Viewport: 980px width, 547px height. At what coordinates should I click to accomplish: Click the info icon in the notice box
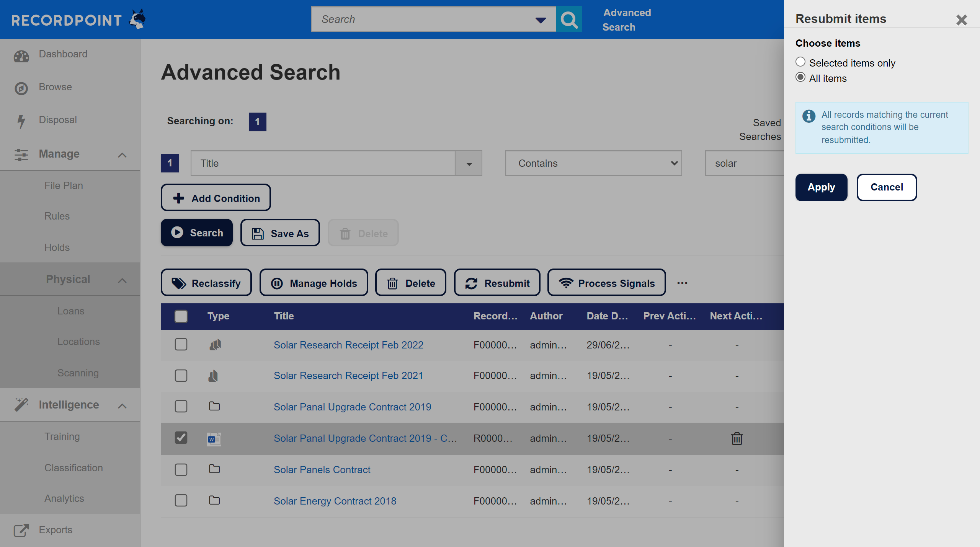click(809, 116)
